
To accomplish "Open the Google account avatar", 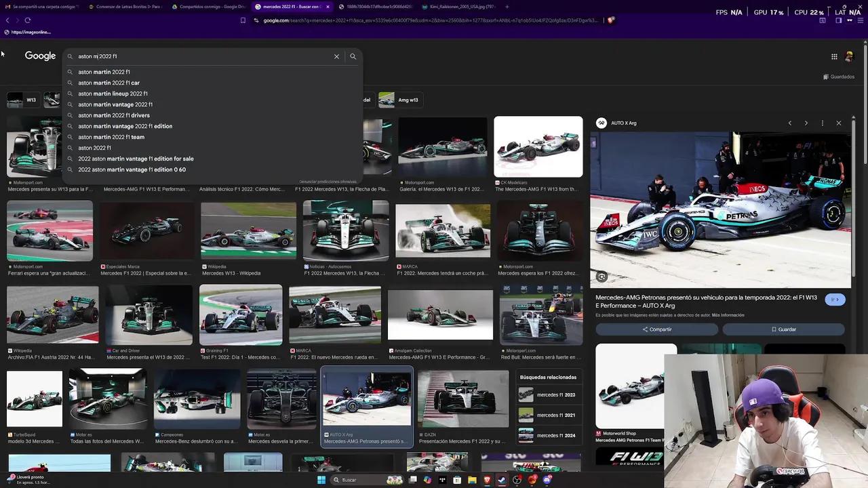I will point(849,56).
